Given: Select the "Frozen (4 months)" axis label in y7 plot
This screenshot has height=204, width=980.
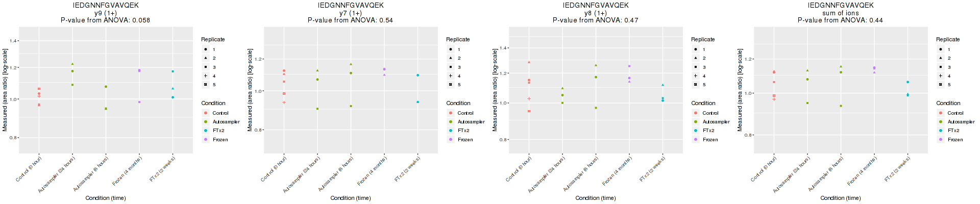Looking at the screenshot, I should [372, 171].
